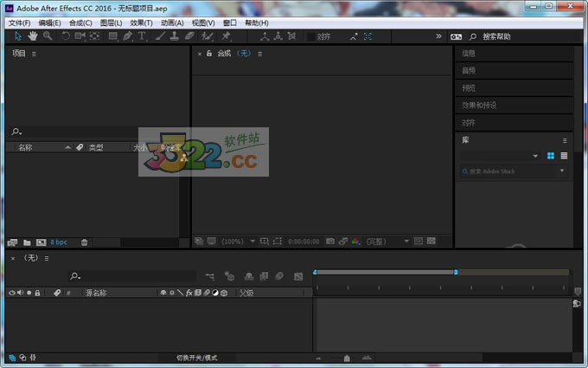Image resolution: width=588 pixels, height=368 pixels.
Task: Expand the library selection dropdown
Action: [535, 156]
